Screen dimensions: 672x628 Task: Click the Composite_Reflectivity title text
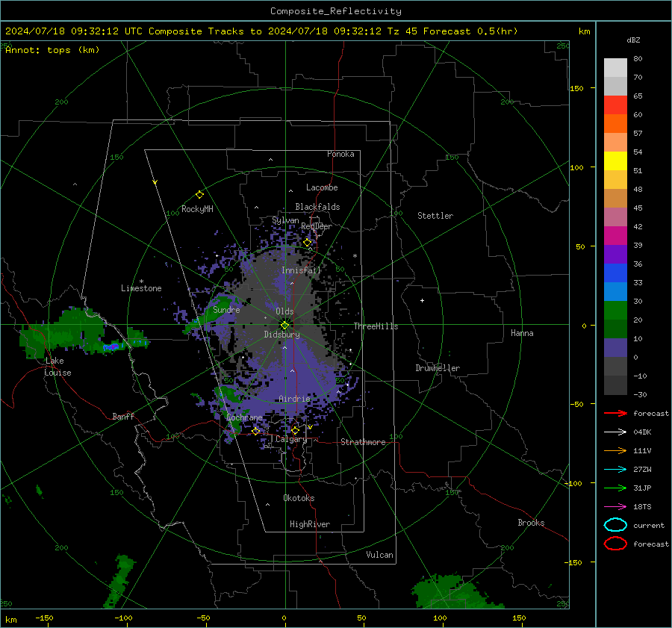click(x=336, y=11)
